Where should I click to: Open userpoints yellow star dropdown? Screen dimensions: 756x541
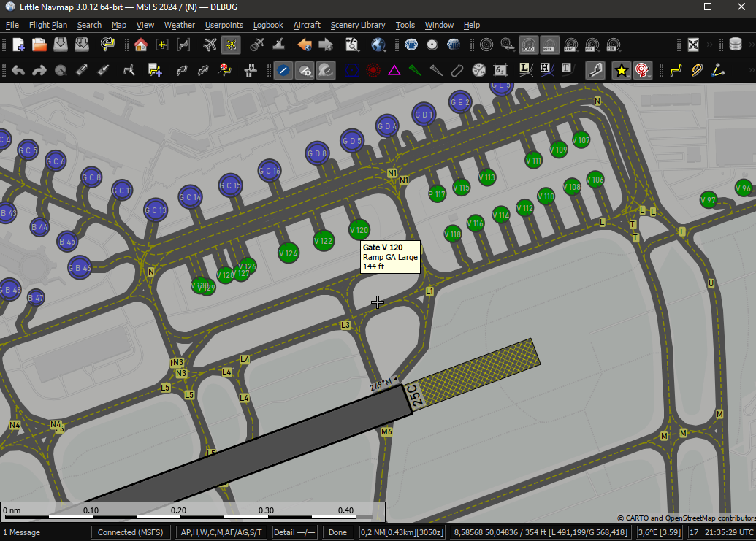pyautogui.click(x=622, y=70)
